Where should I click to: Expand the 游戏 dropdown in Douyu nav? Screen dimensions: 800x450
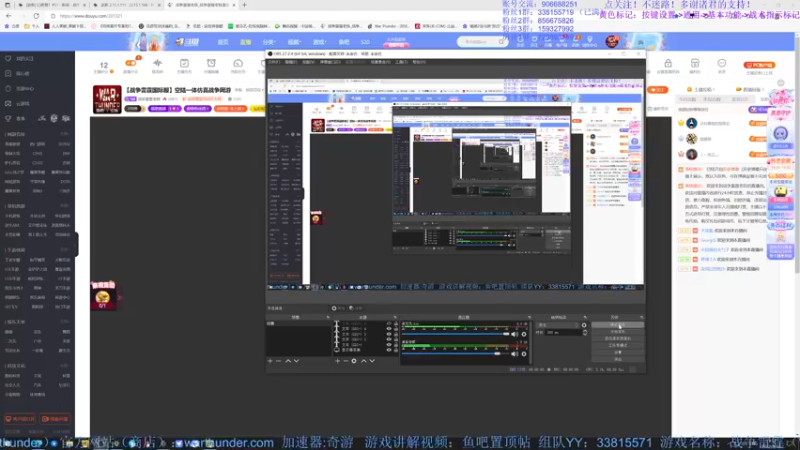tap(319, 42)
